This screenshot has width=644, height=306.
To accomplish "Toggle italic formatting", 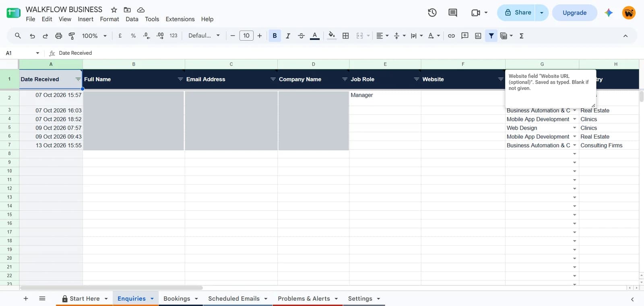I will pos(288,36).
